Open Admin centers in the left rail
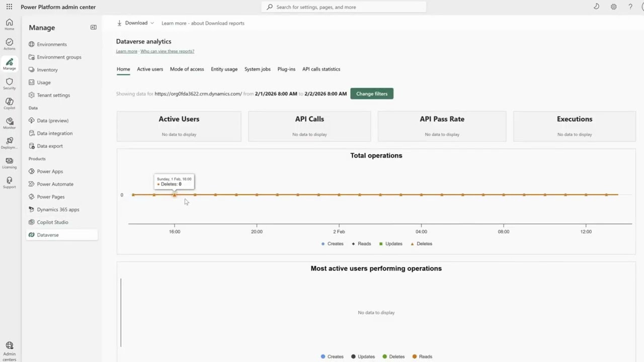Image resolution: width=644 pixels, height=362 pixels. [x=9, y=351]
